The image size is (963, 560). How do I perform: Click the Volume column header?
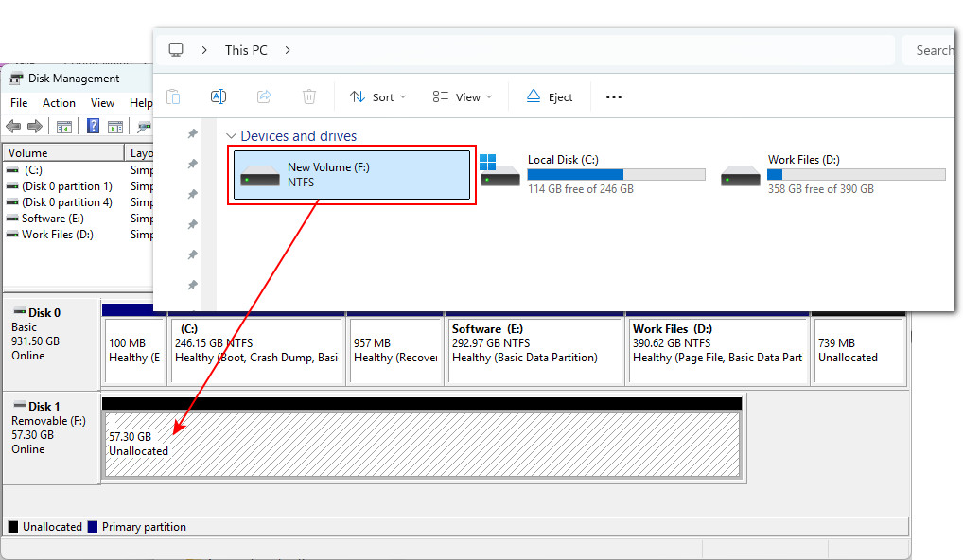[64, 153]
